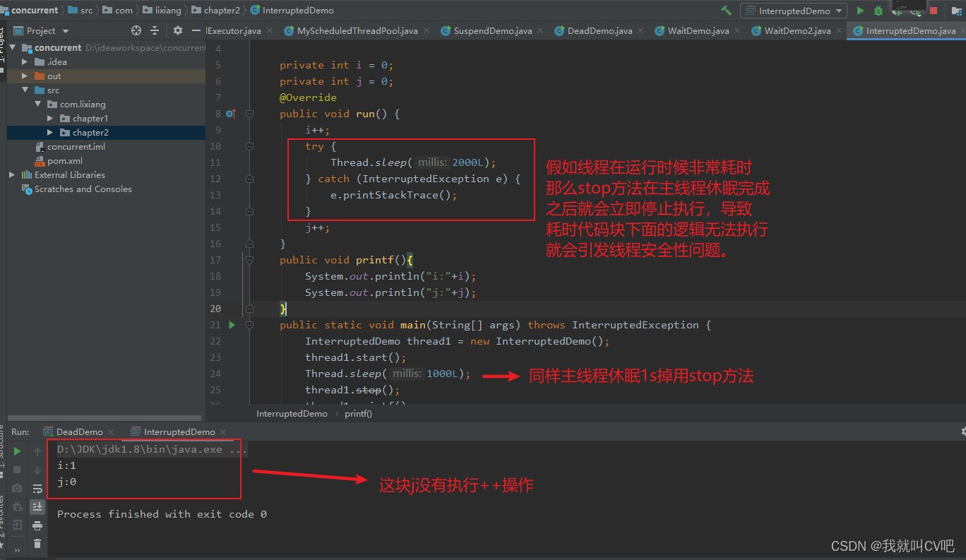Click the java.exe command line in console
Screen dimensions: 966x560
152,449
